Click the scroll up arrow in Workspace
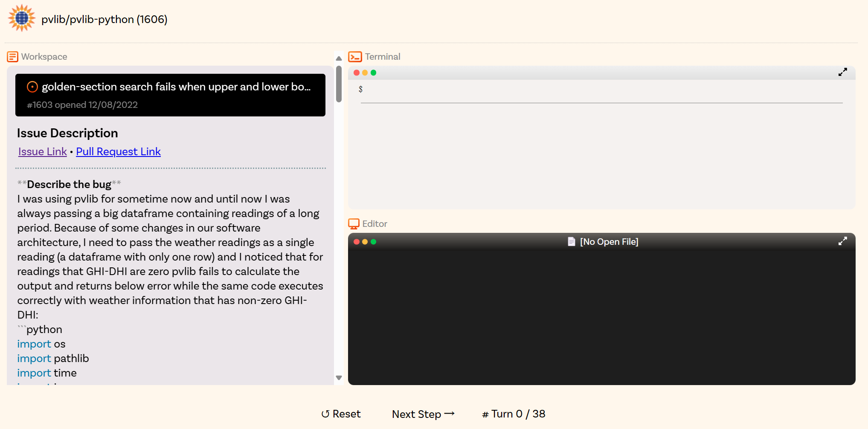The height and width of the screenshot is (429, 868). tap(339, 58)
